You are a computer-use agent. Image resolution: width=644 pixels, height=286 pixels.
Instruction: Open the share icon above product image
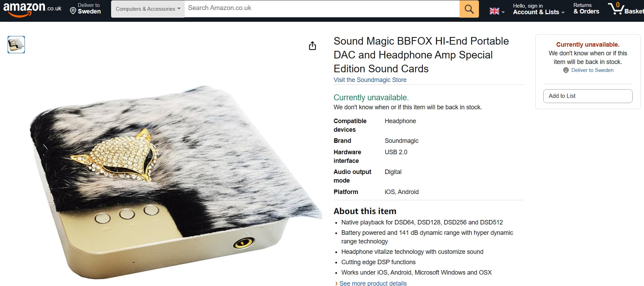(312, 46)
